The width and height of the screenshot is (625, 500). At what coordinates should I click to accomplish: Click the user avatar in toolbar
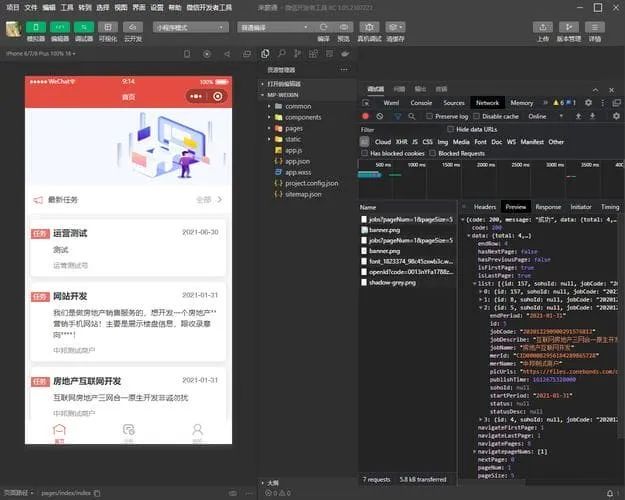click(14, 29)
